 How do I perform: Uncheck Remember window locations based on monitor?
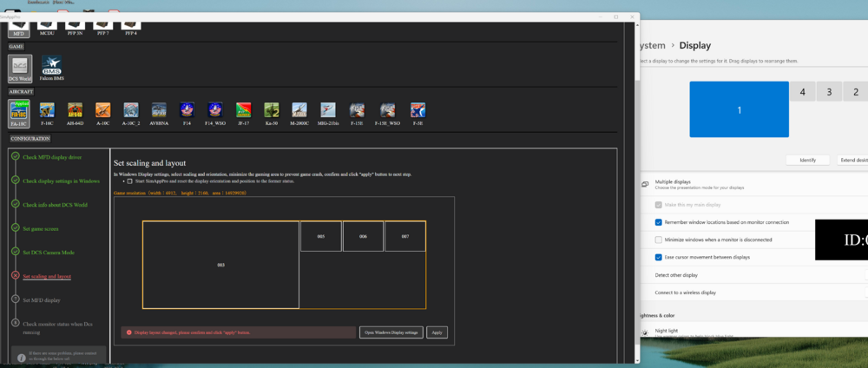coord(658,222)
